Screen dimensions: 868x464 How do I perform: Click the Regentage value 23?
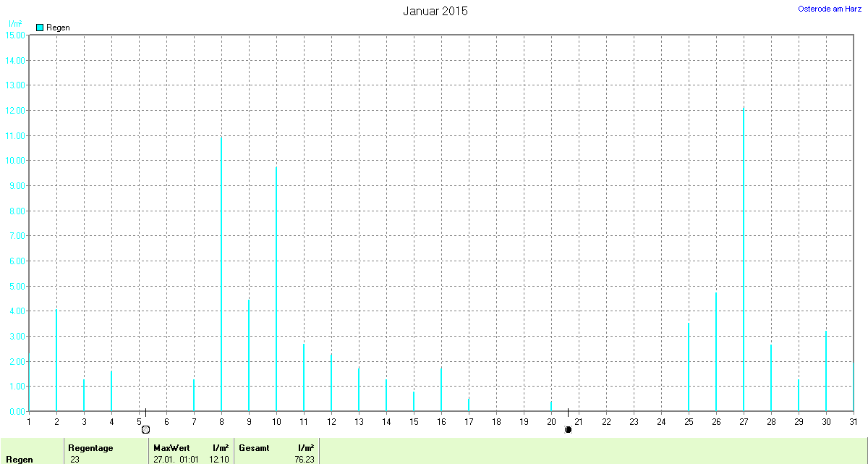(75, 459)
